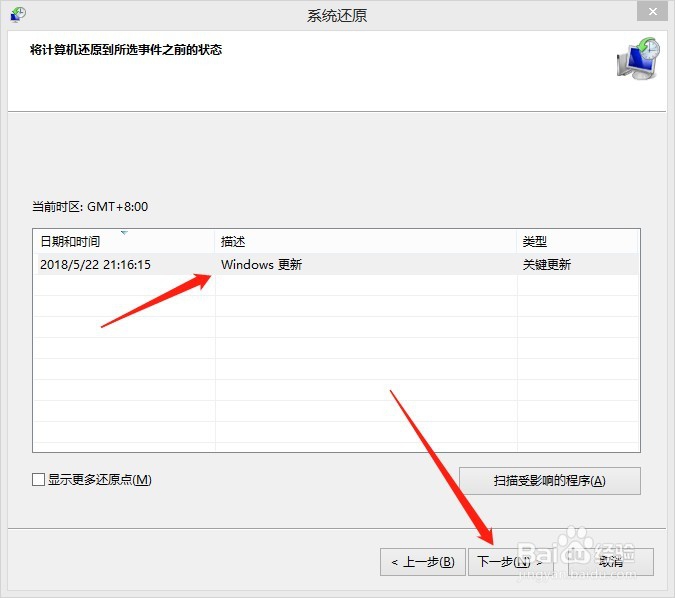Viewport: 675px width, 598px height.
Task: Click the restore computer icon in header
Action: 639,58
